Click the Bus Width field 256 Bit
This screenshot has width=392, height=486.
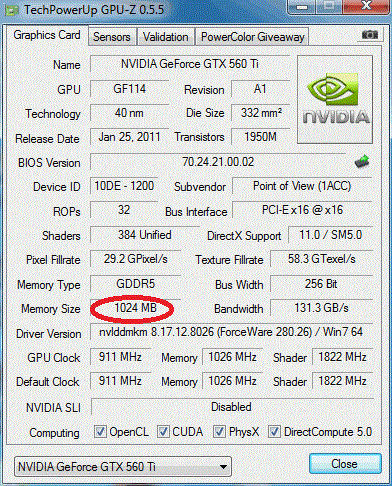pos(321,284)
